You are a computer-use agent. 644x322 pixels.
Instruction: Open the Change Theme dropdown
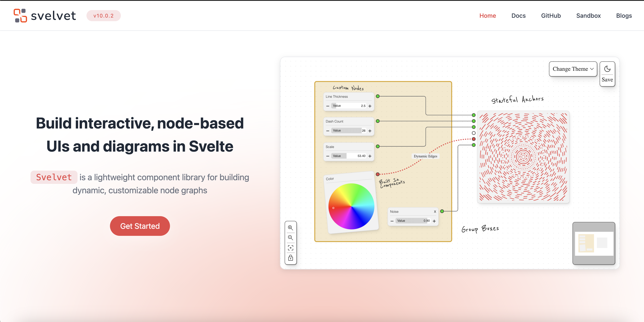coord(573,69)
